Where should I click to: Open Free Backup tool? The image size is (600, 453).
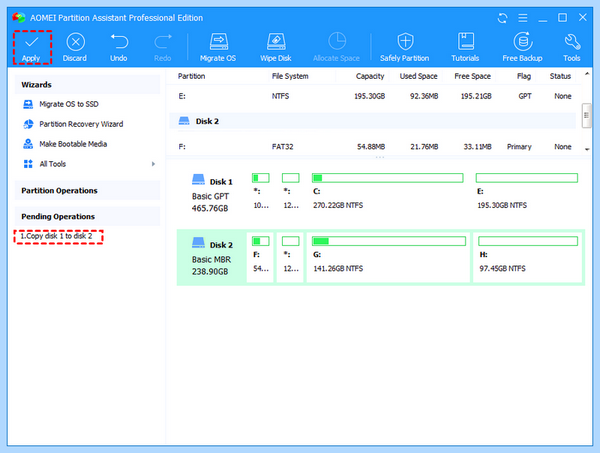point(522,47)
